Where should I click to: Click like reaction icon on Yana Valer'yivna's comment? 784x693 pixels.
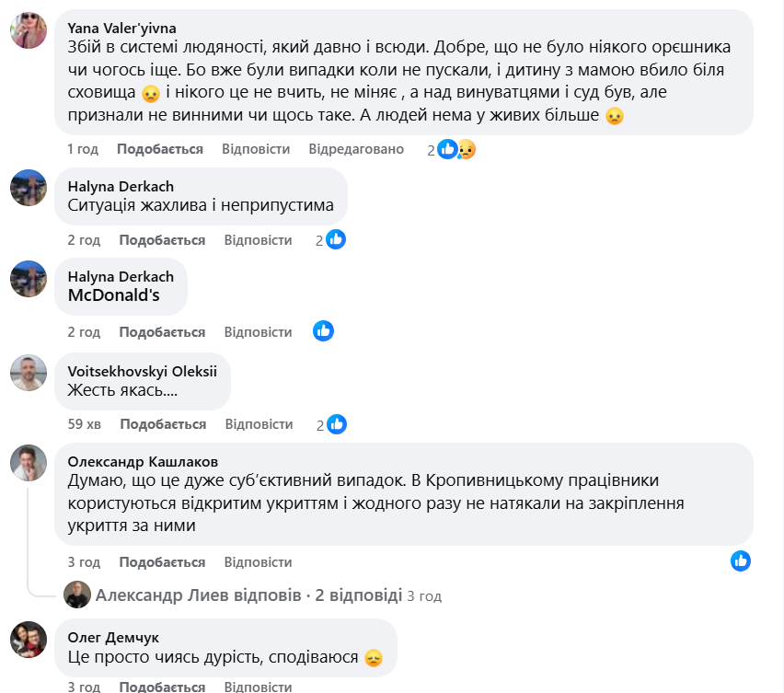coord(448,149)
